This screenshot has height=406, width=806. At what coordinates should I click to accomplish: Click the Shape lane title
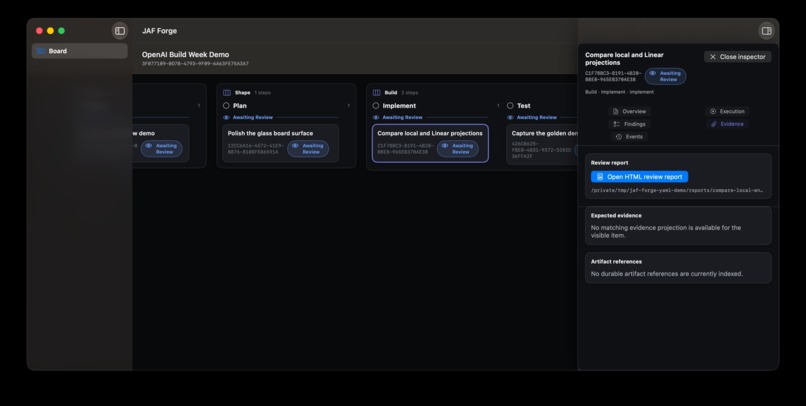[x=243, y=93]
